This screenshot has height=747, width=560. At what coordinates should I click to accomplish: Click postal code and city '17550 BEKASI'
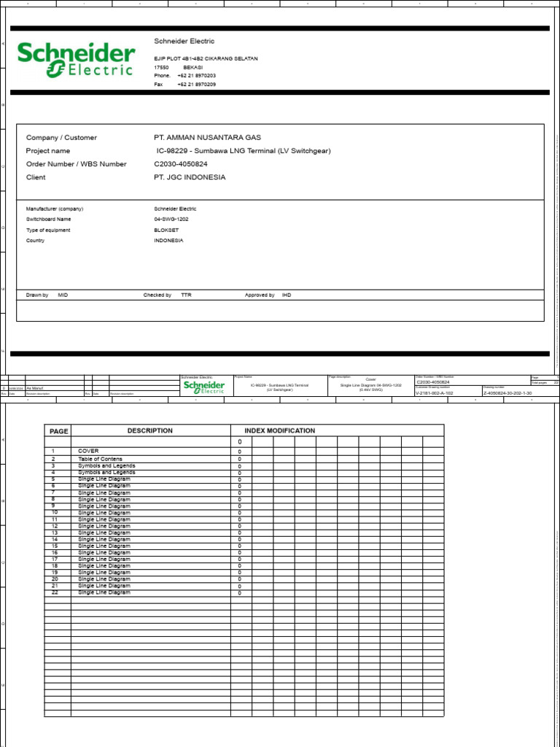click(179, 67)
